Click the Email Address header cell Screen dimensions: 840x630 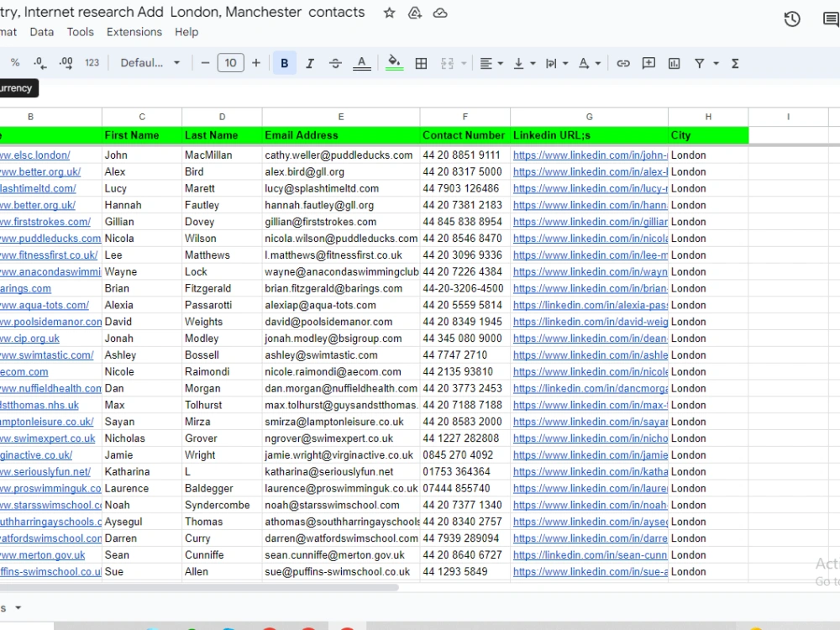pos(341,135)
